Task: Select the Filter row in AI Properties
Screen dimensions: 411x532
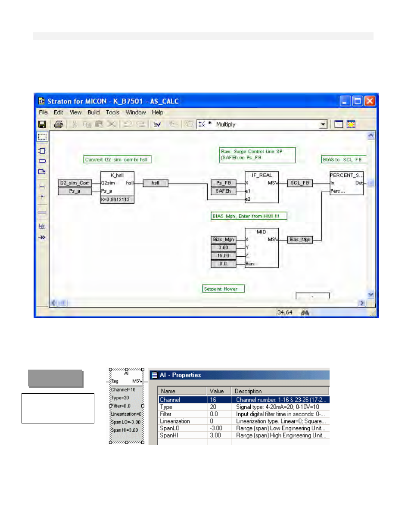Action: [243, 414]
